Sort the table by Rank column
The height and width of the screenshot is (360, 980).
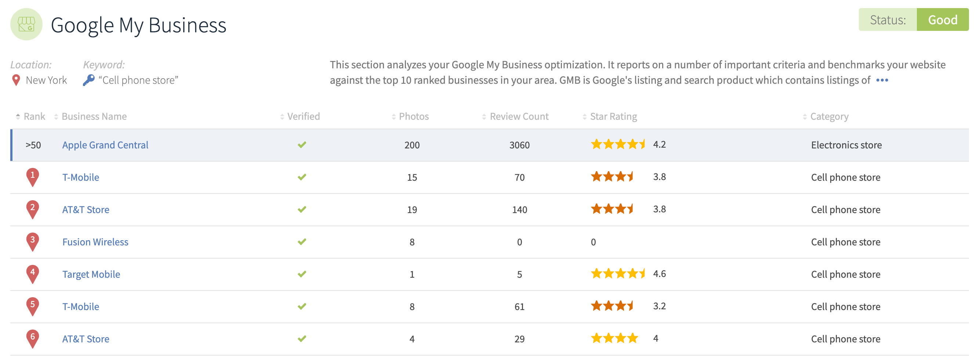point(30,116)
